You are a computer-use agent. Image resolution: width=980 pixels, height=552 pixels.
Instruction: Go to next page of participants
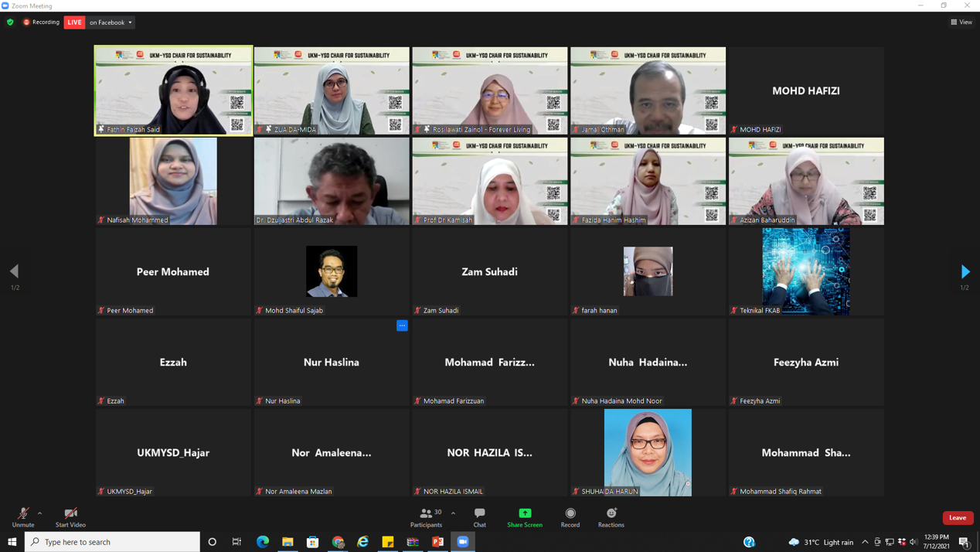click(965, 271)
